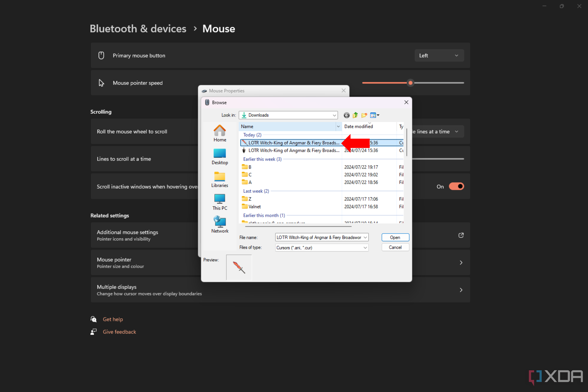Screen dimensions: 588x392
Task: Open the View menu icon in Browse
Action: tap(375, 115)
